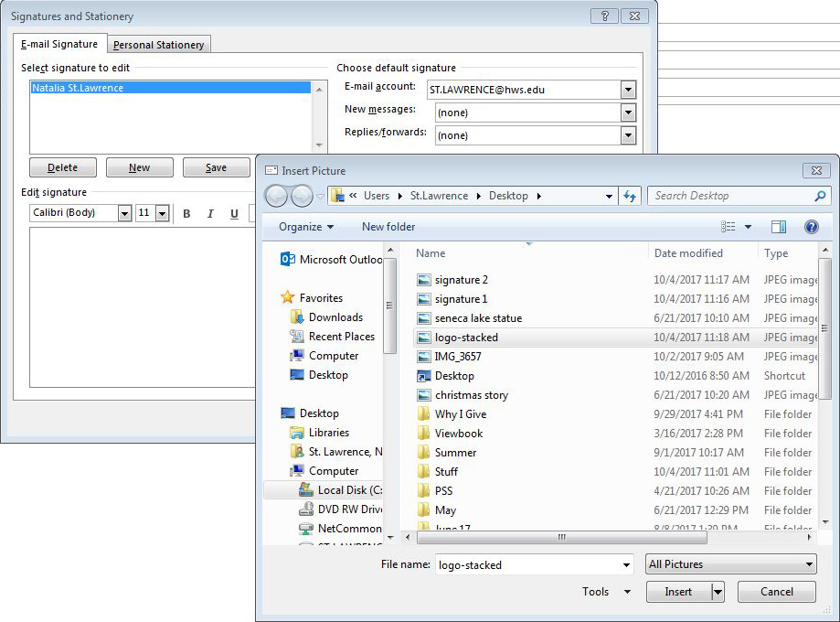Image resolution: width=840 pixels, height=622 pixels.
Task: Click the St. Lawrence user folder icon
Action: pyautogui.click(x=297, y=452)
